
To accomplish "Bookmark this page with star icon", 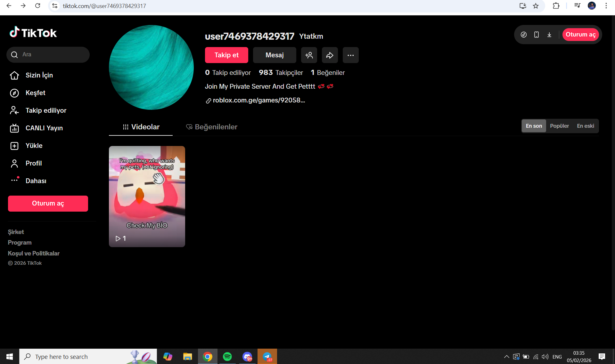I will pos(536,6).
